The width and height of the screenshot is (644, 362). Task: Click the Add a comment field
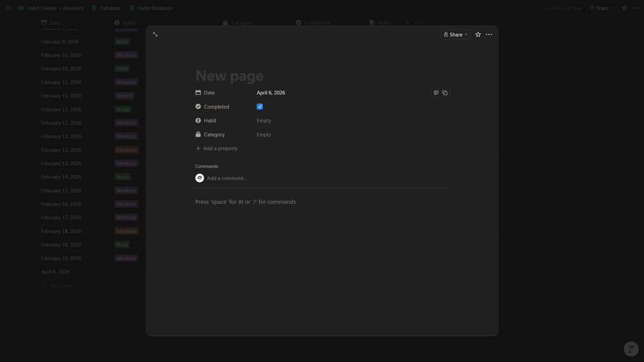227,178
